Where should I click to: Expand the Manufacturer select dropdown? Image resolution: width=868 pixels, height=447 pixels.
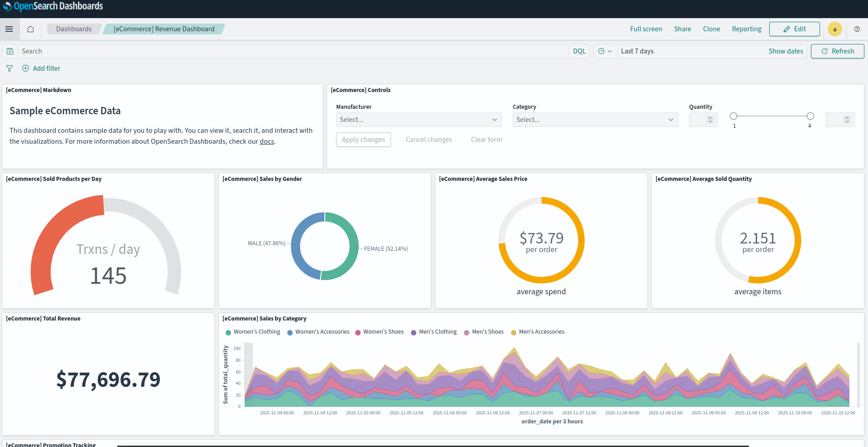[419, 120]
